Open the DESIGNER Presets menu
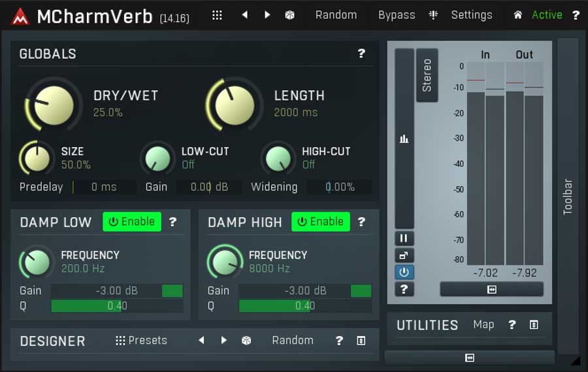This screenshot has height=372, width=588. 141,341
